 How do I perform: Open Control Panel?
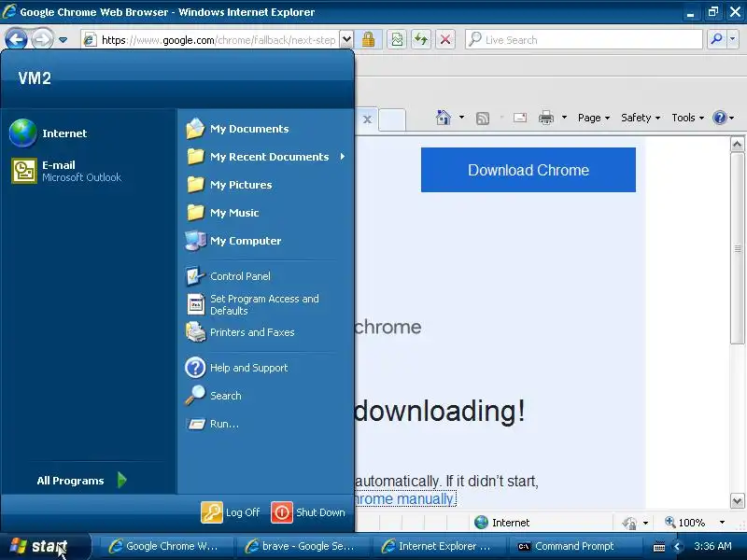coord(265,276)
